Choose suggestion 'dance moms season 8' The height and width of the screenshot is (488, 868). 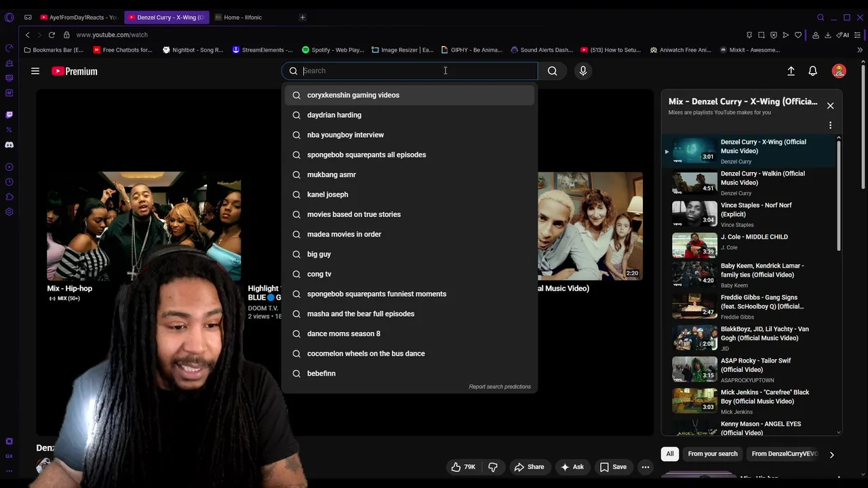click(x=410, y=333)
